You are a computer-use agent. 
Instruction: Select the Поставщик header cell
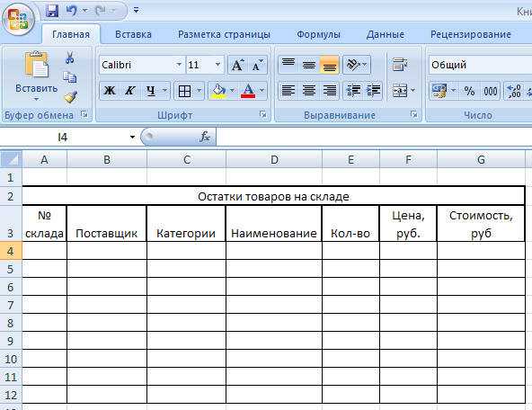[x=107, y=224]
